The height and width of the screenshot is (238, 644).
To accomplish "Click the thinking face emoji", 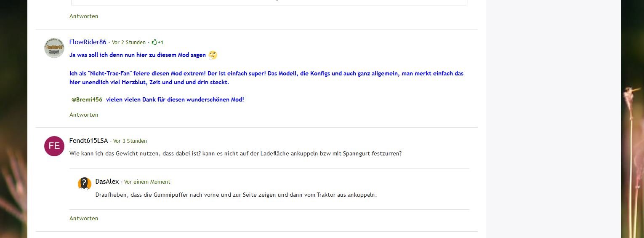I will click(x=213, y=55).
